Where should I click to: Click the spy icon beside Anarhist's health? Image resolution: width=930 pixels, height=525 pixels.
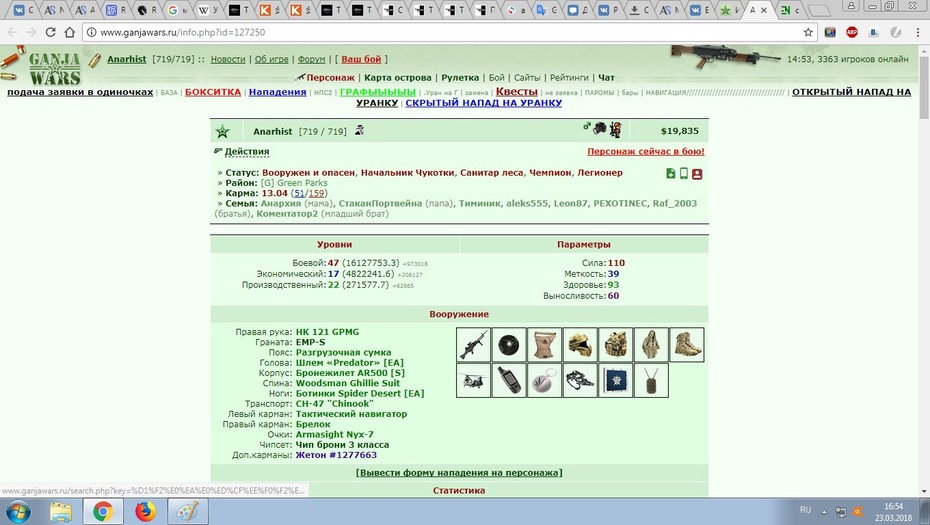pyautogui.click(x=359, y=131)
